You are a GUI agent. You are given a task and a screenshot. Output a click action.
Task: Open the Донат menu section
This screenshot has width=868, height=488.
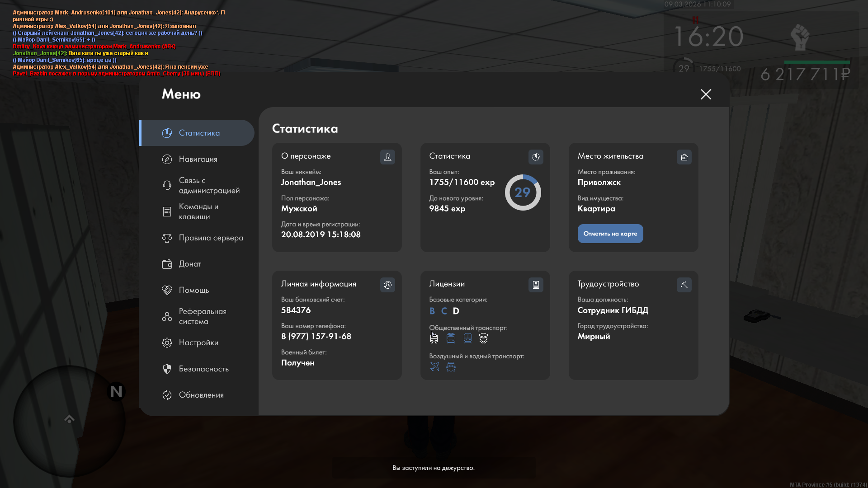pos(190,264)
